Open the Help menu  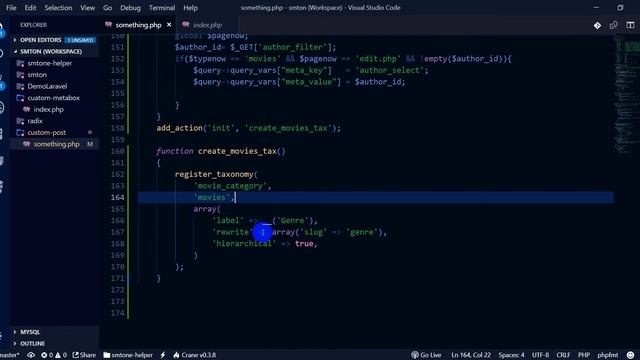190,8
